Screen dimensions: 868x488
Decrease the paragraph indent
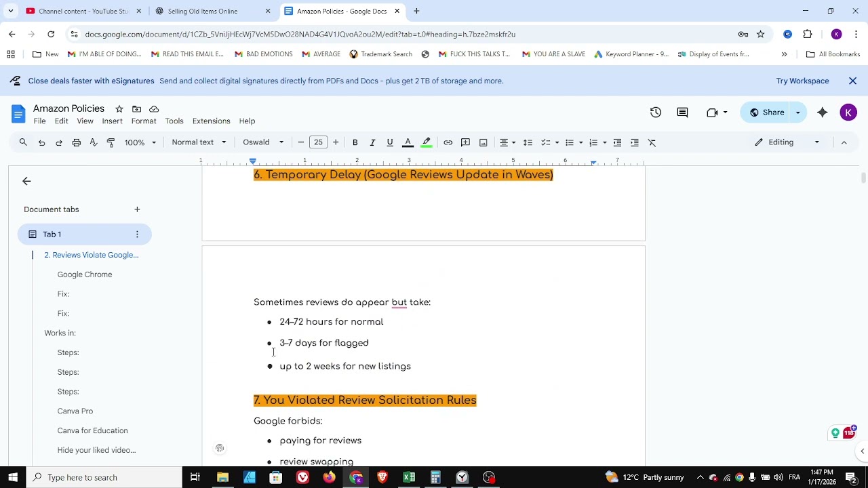point(617,142)
